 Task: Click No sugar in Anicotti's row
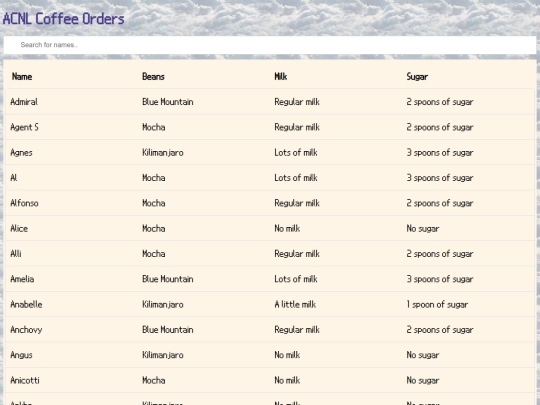[423, 380]
